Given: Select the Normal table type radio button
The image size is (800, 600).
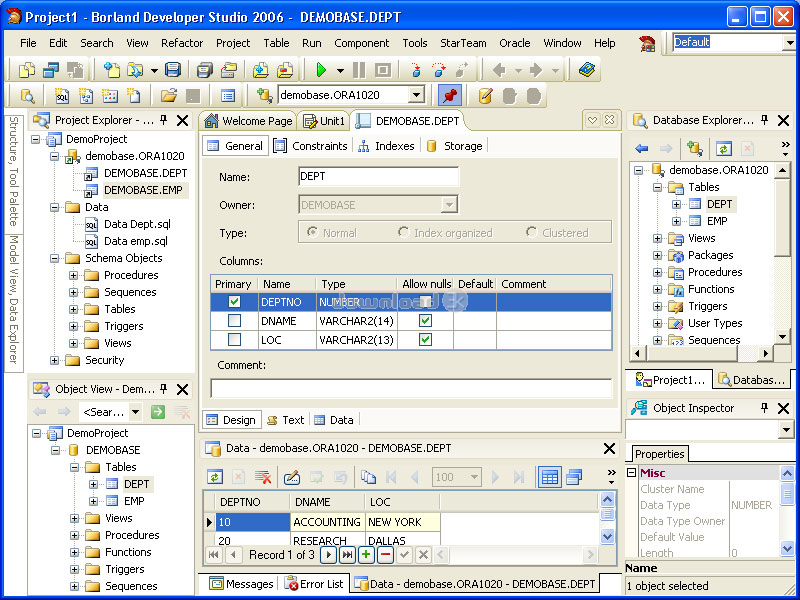Looking at the screenshot, I should pos(312,232).
